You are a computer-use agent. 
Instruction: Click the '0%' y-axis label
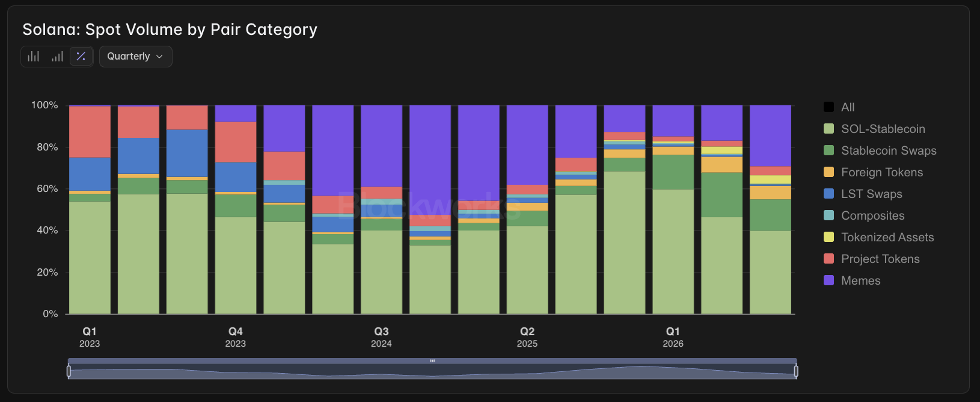[x=51, y=314]
